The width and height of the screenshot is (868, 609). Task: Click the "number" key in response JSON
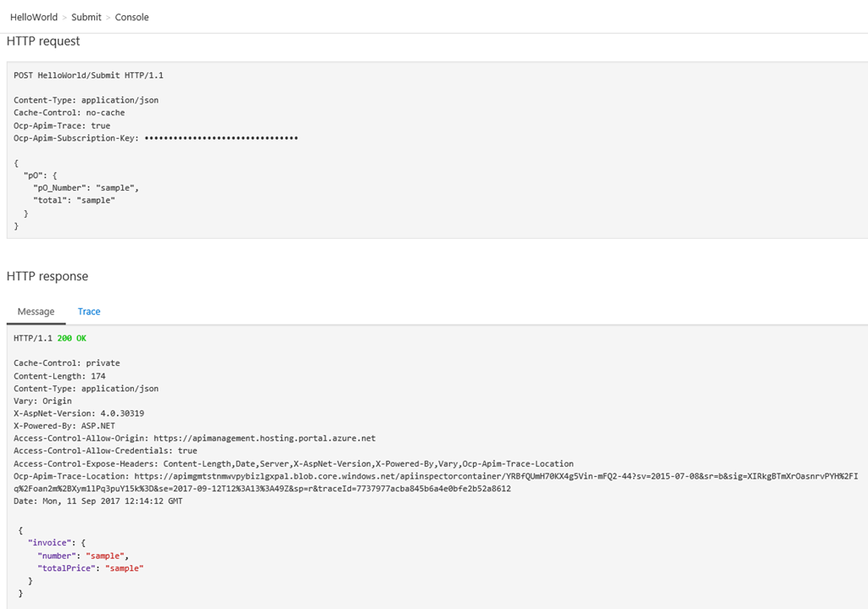pyautogui.click(x=57, y=556)
